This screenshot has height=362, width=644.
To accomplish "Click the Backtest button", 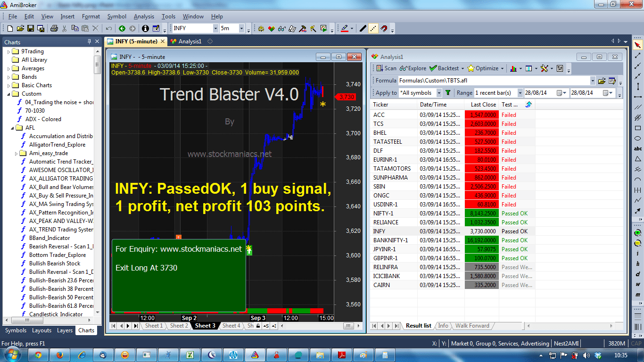I will 445,68.
